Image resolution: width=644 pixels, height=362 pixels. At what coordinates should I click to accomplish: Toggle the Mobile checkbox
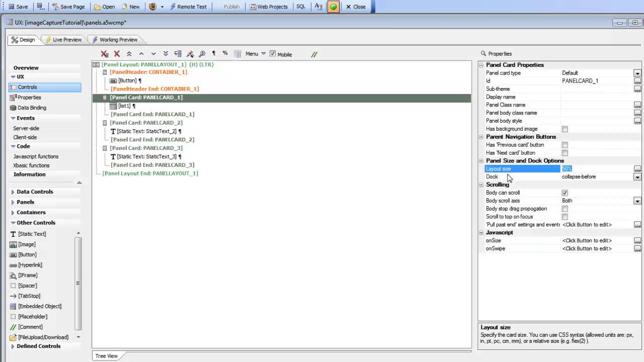pyautogui.click(x=273, y=54)
